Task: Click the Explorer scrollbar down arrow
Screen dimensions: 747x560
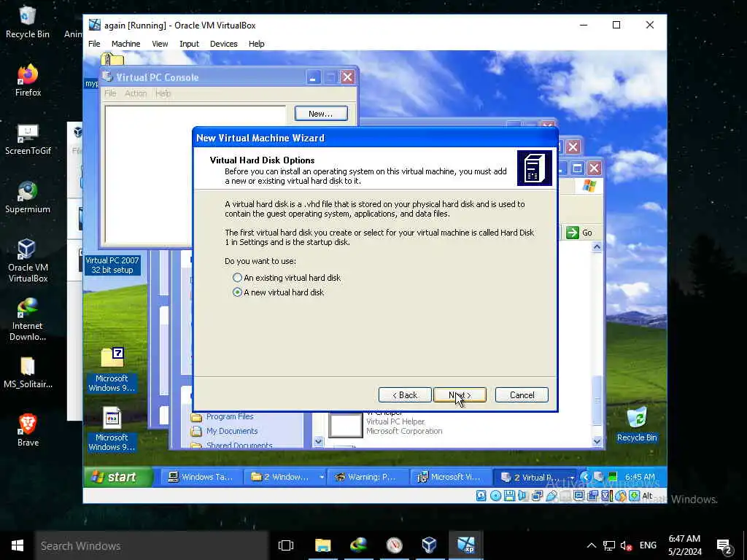Action: pos(597,441)
